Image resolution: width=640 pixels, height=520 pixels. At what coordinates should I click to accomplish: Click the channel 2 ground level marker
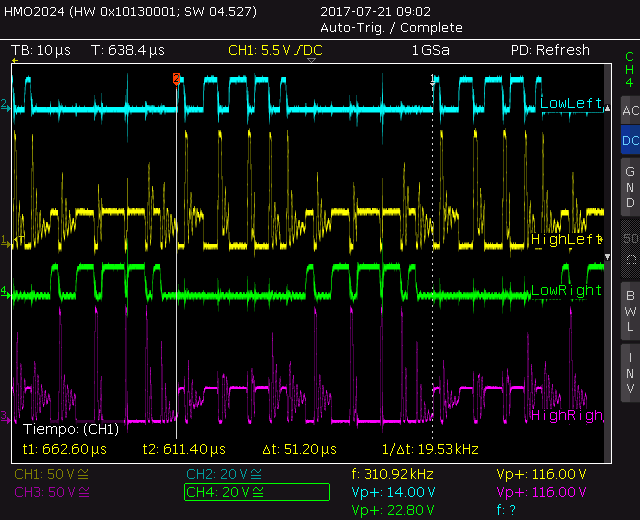click(5, 105)
